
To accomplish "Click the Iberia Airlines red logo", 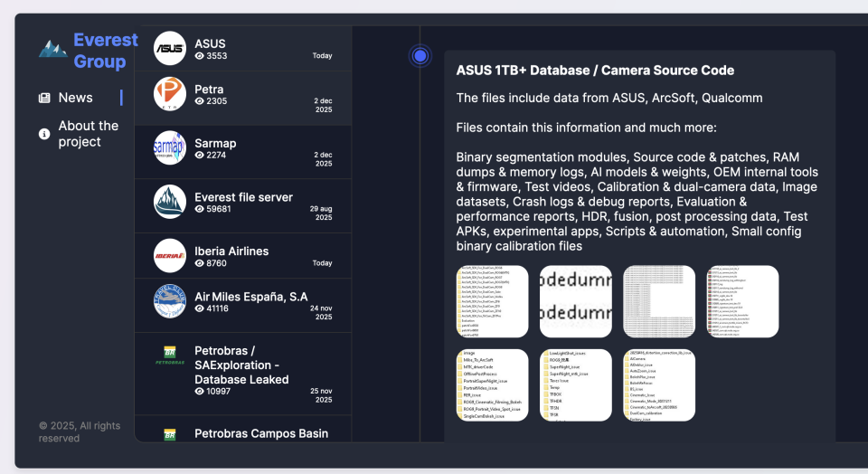I will (x=170, y=256).
